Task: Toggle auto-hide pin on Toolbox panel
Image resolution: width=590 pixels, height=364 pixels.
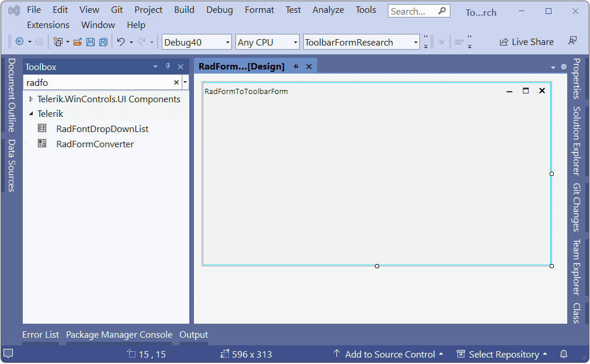Action: (168, 67)
